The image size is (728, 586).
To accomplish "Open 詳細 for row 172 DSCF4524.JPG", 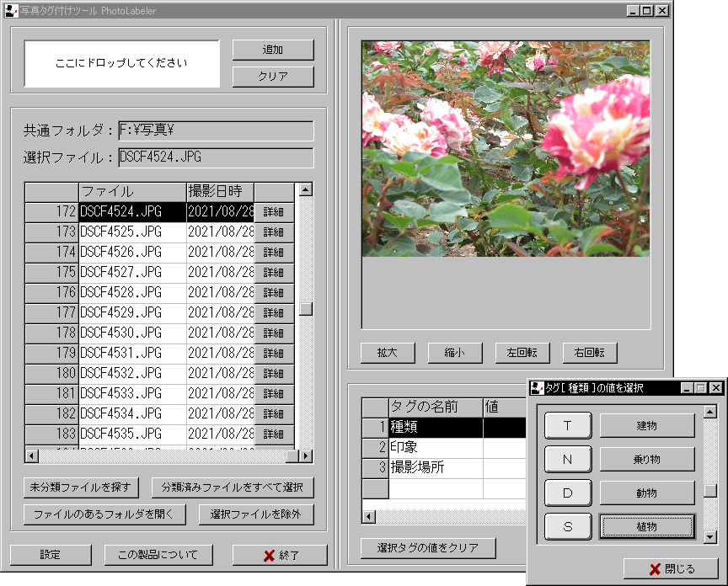I will [274, 212].
